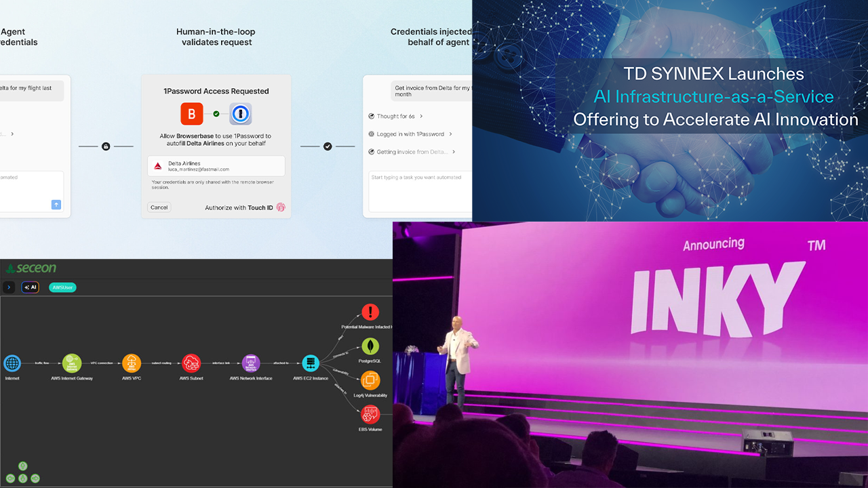
Task: Click Cancel in 1Password dialog
Action: (159, 207)
